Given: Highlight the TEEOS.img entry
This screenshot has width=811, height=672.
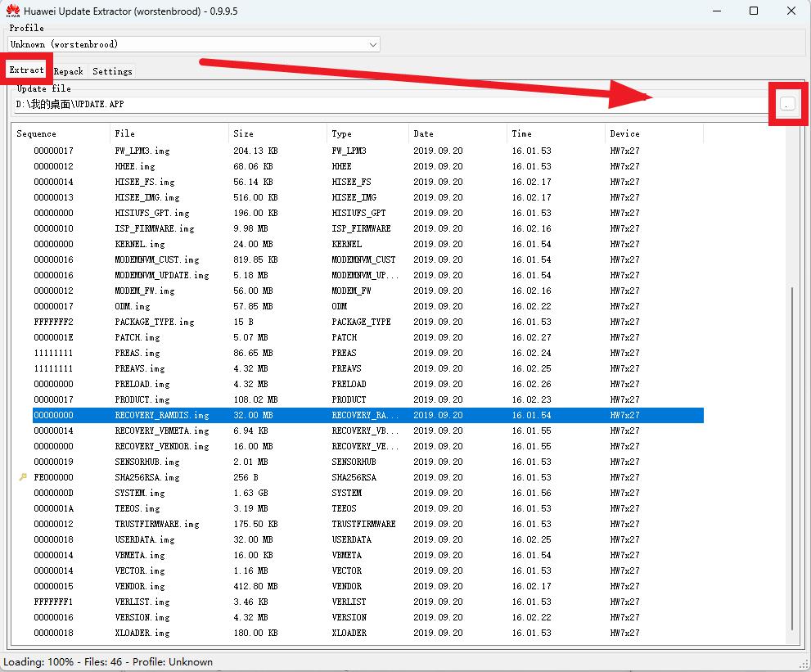Looking at the screenshot, I should (367, 508).
